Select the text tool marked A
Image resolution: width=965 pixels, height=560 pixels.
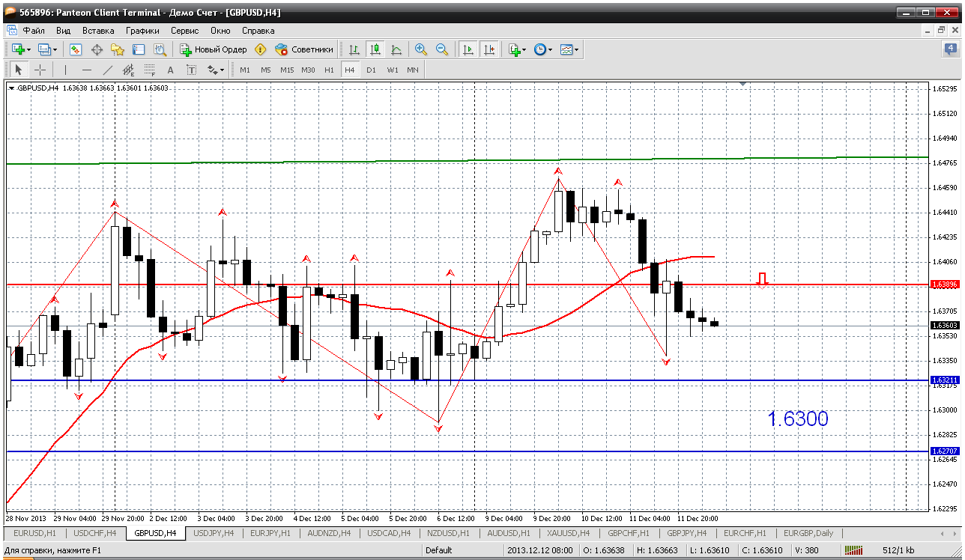click(x=170, y=70)
